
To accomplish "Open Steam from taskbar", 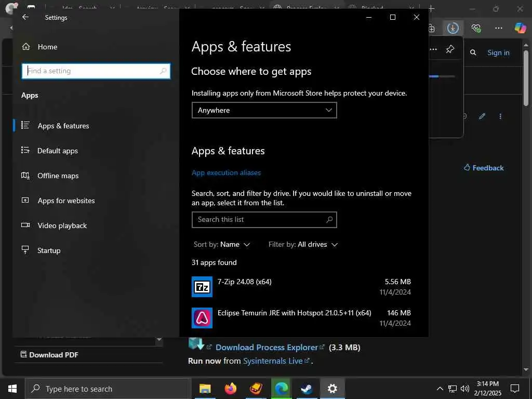I will click(x=307, y=389).
